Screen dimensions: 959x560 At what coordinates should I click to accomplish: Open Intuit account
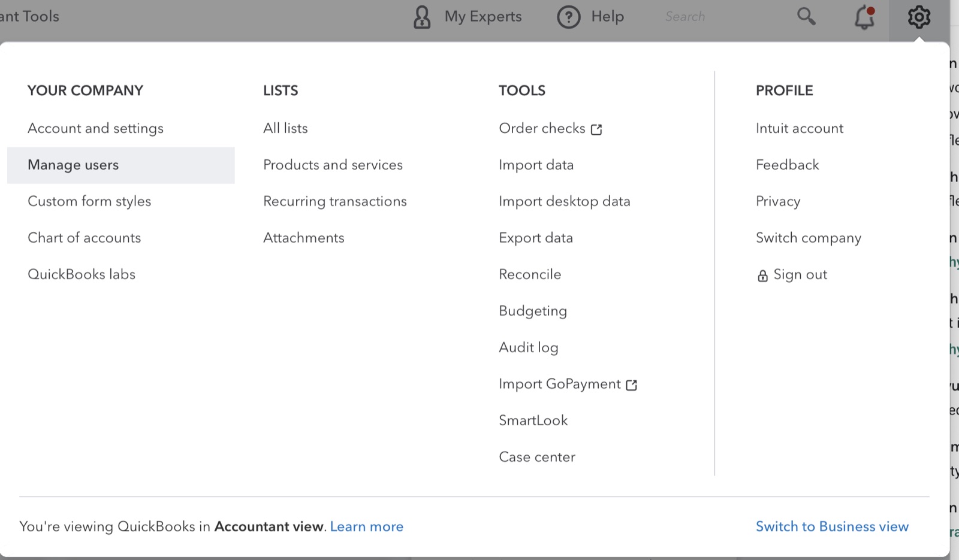[799, 128]
